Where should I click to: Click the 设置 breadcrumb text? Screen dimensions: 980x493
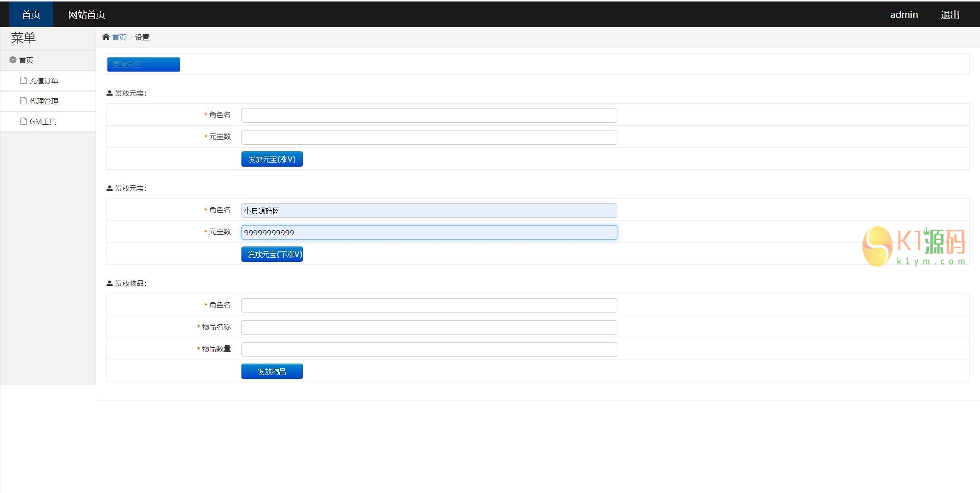tap(142, 37)
